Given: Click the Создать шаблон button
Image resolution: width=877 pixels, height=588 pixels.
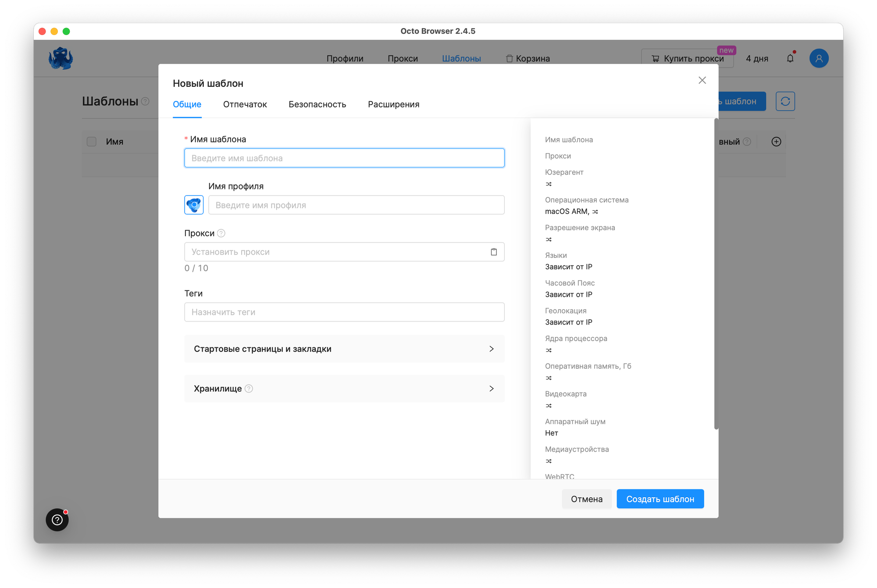Looking at the screenshot, I should (660, 499).
